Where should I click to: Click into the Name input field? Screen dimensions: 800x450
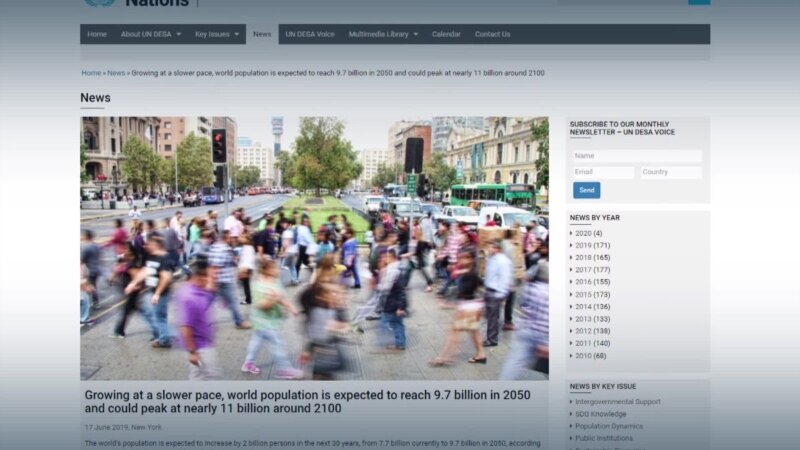point(637,156)
